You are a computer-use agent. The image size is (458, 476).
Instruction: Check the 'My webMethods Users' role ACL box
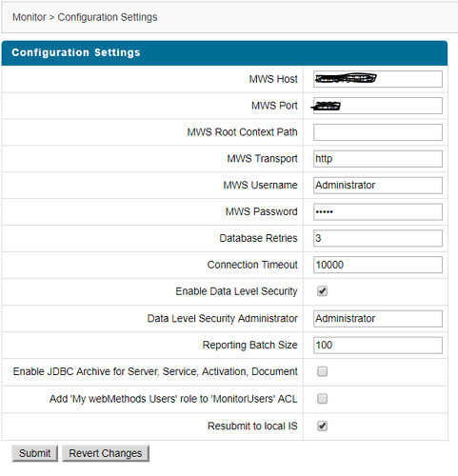[322, 399]
